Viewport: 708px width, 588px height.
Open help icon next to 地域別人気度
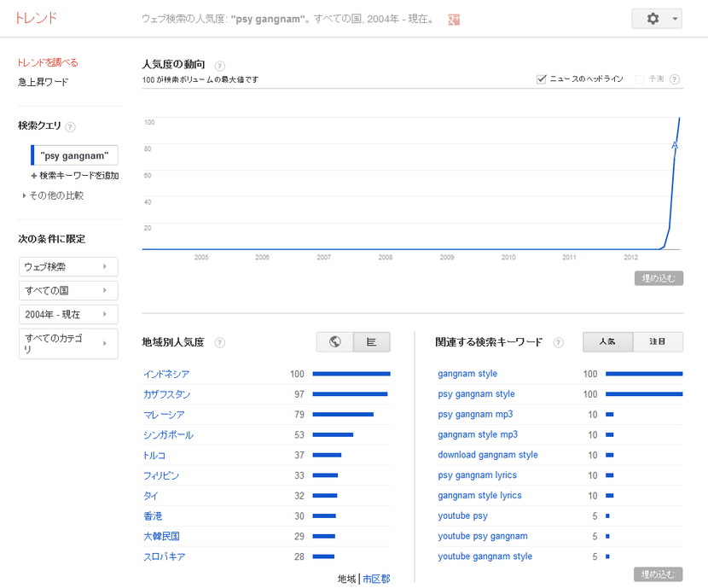[220, 343]
